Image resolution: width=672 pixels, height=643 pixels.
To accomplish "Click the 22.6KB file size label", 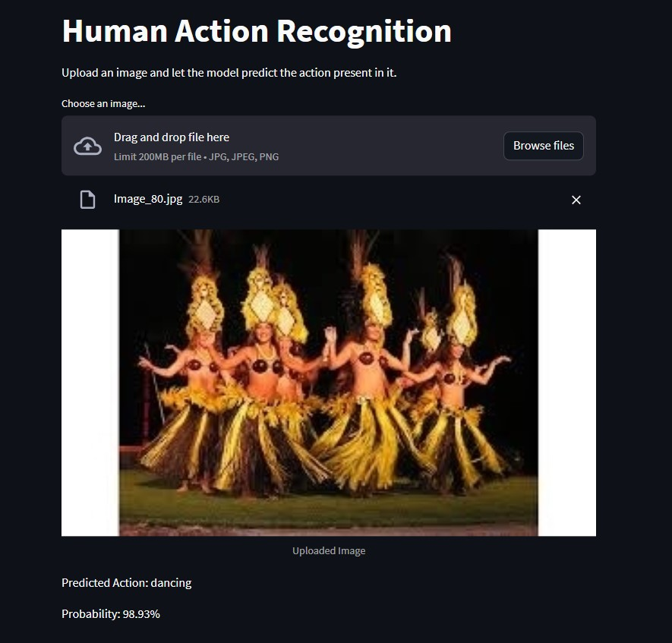I will click(204, 199).
